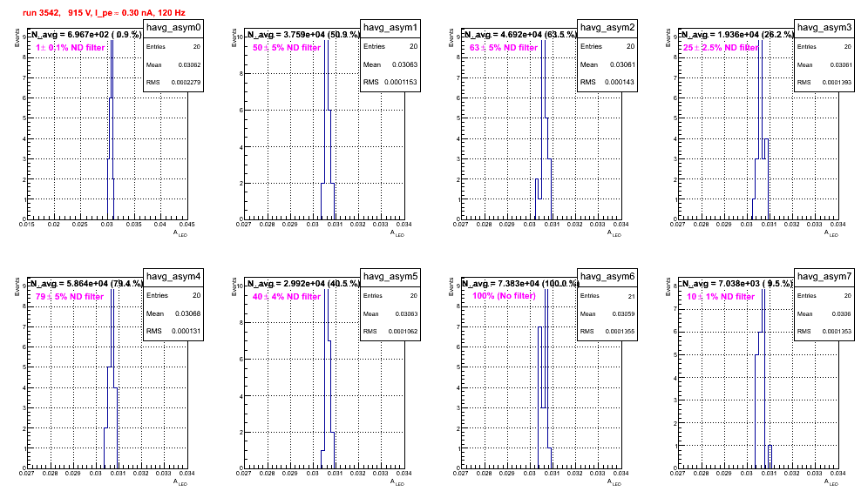
Task: Click the '10± 1% ND filter' label
Action: pyautogui.click(x=721, y=297)
